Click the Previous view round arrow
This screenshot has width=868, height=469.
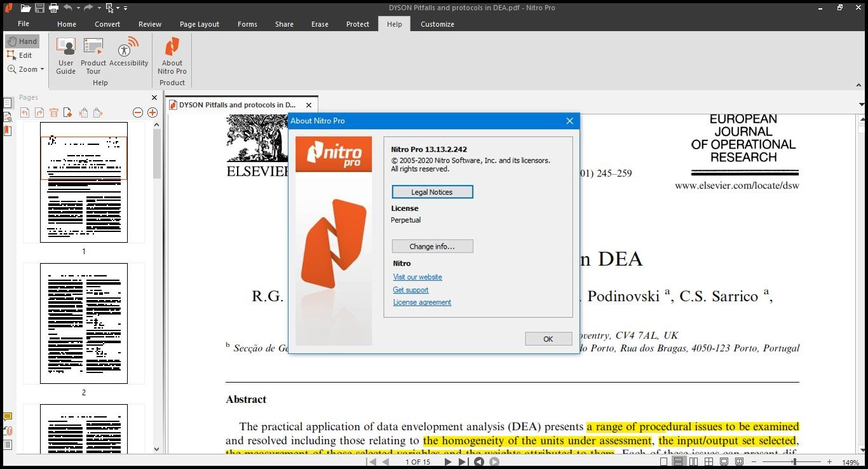(x=479, y=462)
